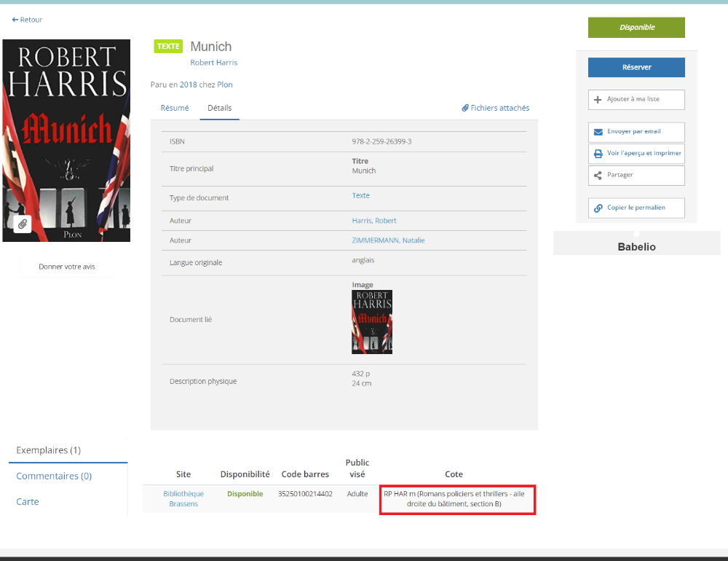Open attachments via the Fichiers attachés paperclip
The width and height of the screenshot is (728, 561).
(x=466, y=107)
